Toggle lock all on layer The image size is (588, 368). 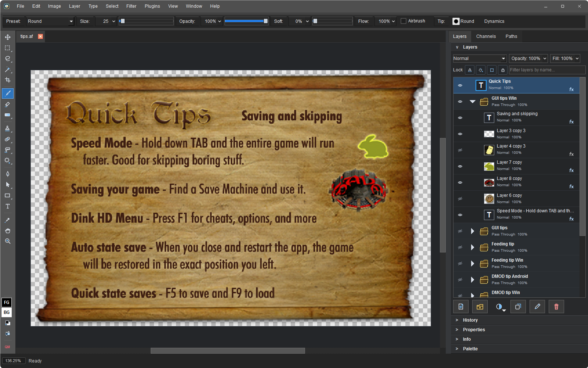tap(503, 70)
